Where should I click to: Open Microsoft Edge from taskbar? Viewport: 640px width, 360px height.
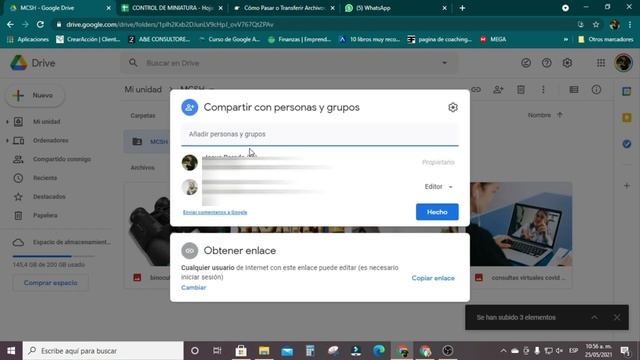[x=379, y=351]
